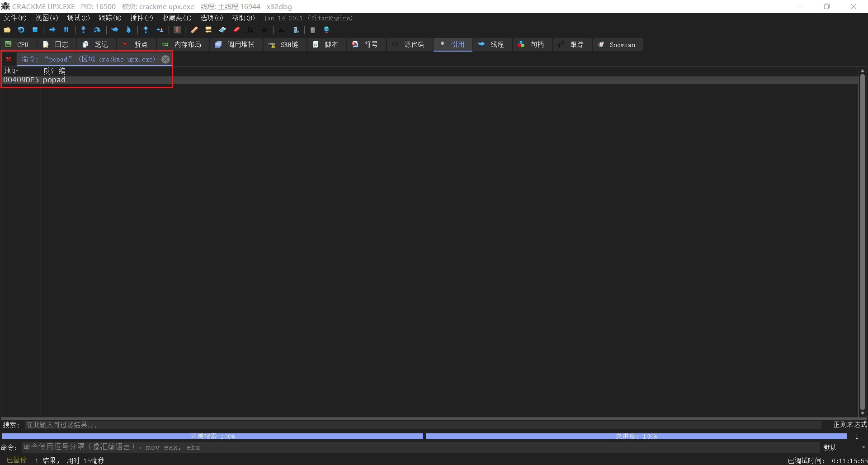Search for strings with the Az icon
The width and height of the screenshot is (868, 465).
pos(282,30)
